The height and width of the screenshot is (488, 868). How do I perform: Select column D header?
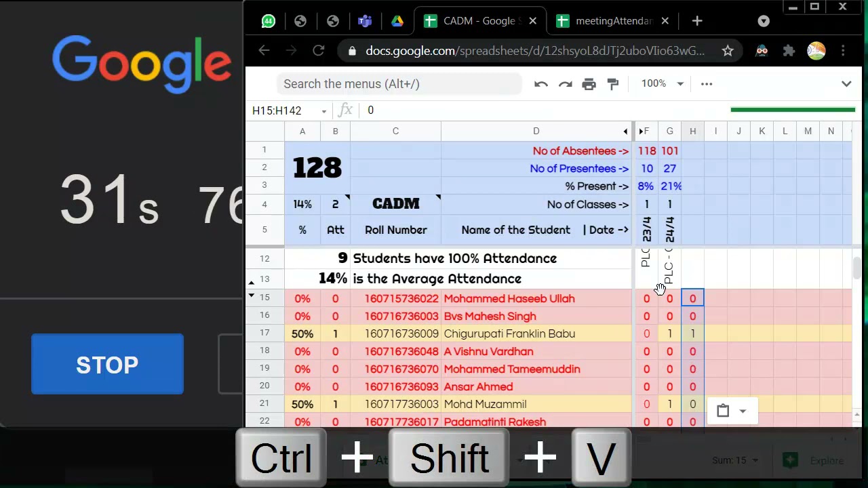536,131
